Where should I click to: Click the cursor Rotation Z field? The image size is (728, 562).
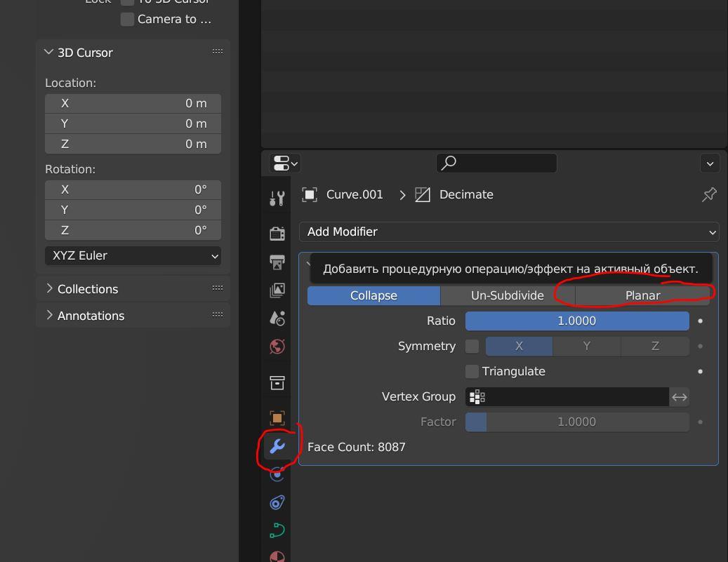click(133, 231)
